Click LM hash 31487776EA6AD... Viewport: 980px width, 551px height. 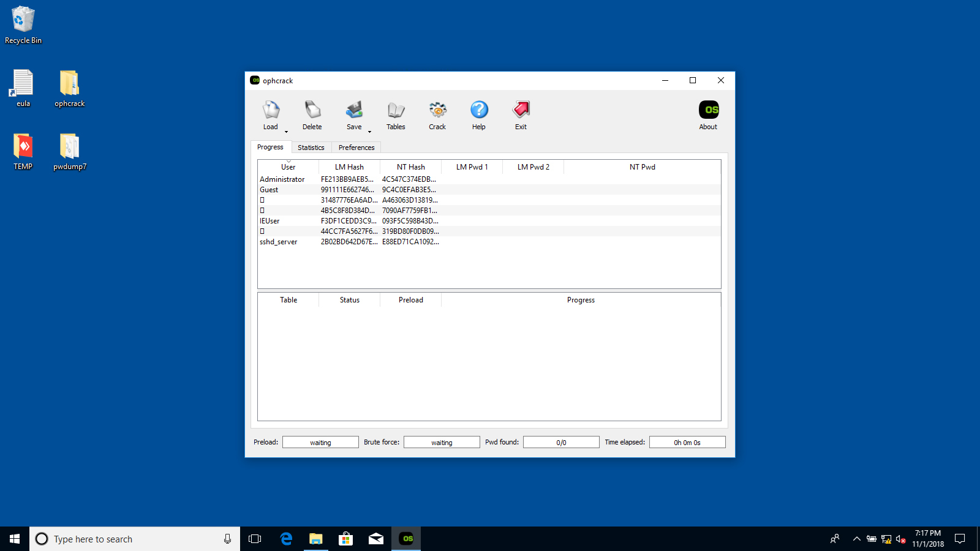[x=349, y=200]
